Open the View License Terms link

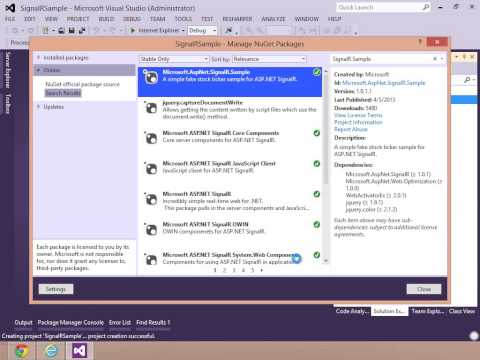[x=358, y=115]
